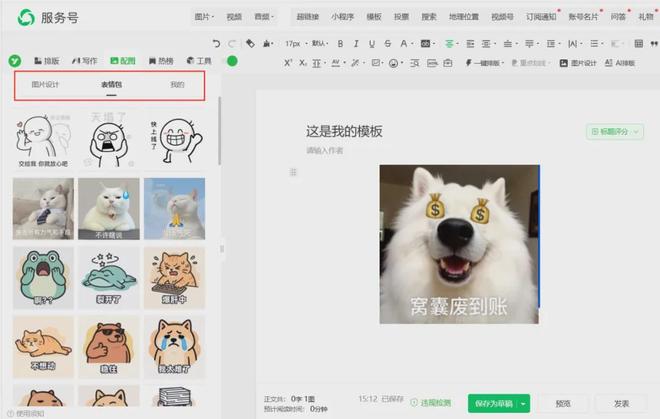The height and width of the screenshot is (419, 660).
Task: Pick the crying Shiba dog sticker
Action: pyautogui.click(x=174, y=347)
